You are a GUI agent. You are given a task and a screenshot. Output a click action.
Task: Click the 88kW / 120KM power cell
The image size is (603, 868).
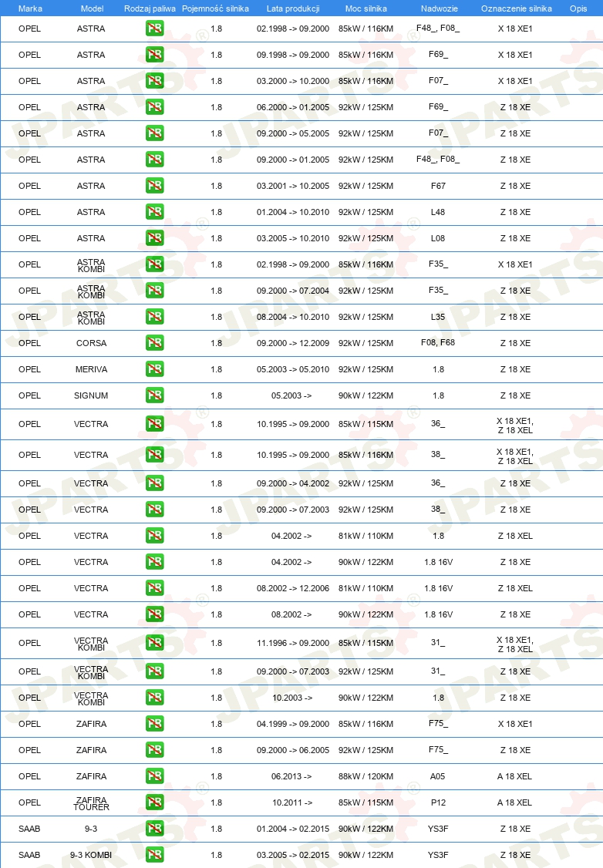[366, 777]
